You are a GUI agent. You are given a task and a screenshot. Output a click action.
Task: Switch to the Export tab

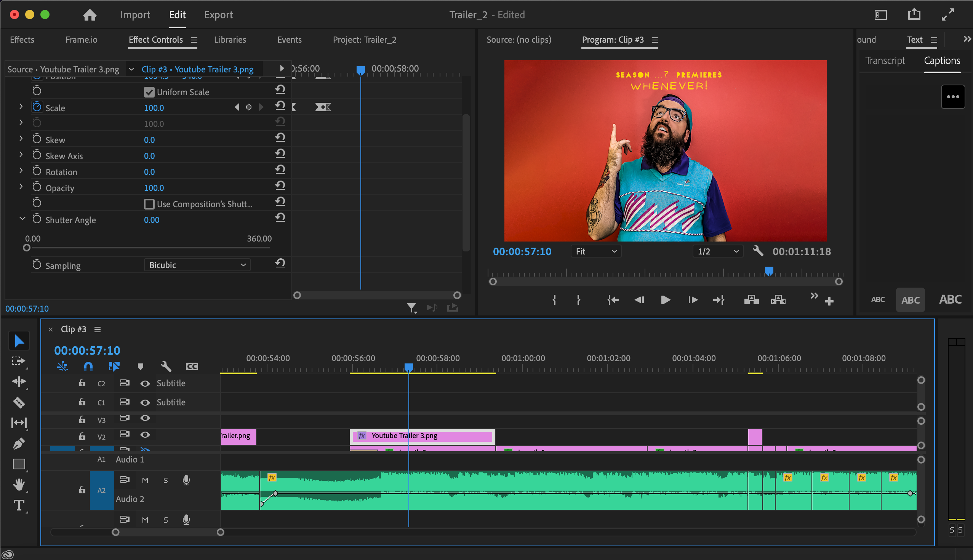[x=218, y=14]
